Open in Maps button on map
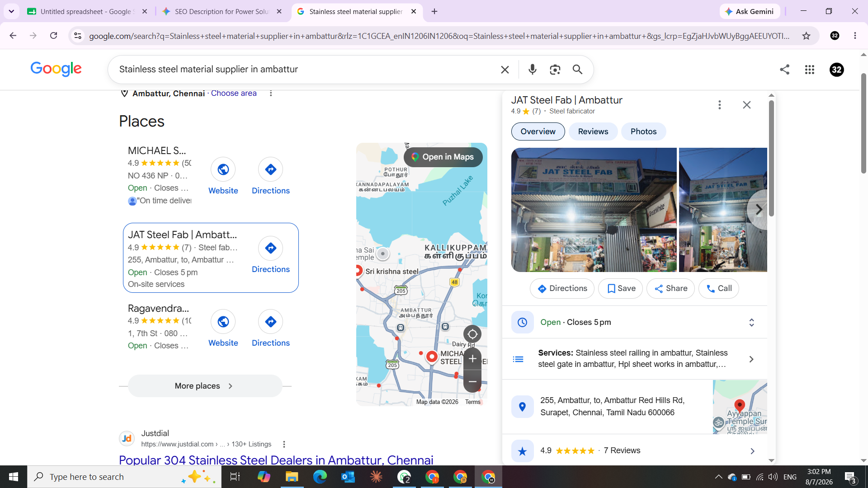The height and width of the screenshot is (488, 868). 443,157
